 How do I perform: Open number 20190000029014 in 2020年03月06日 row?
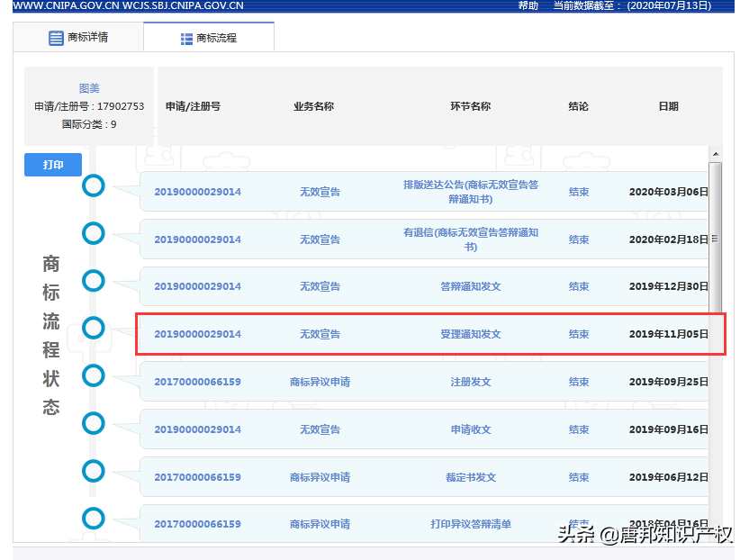(x=197, y=192)
